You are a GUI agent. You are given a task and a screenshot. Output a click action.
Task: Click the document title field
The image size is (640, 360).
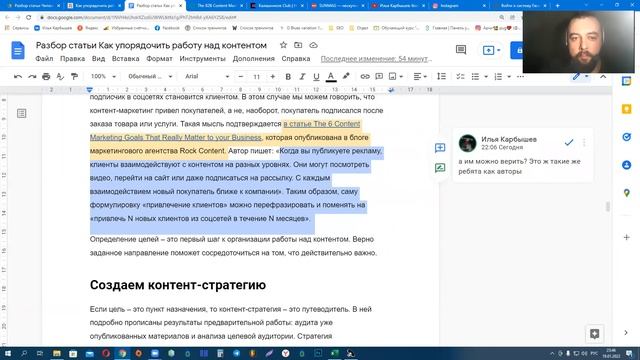[151, 45]
